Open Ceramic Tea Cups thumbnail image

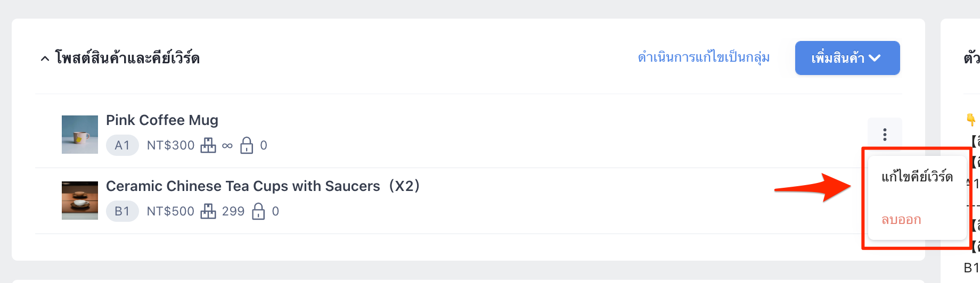pyautogui.click(x=80, y=201)
